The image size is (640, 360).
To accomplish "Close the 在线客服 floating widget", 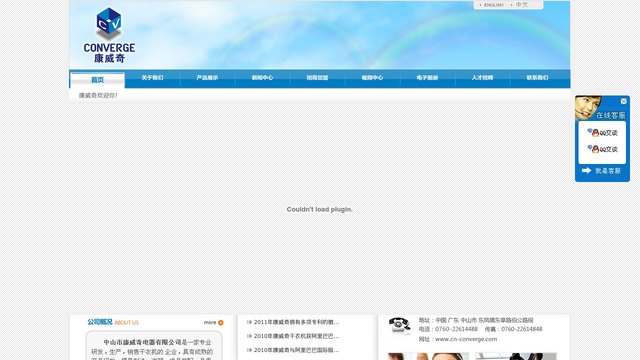I will 623,101.
